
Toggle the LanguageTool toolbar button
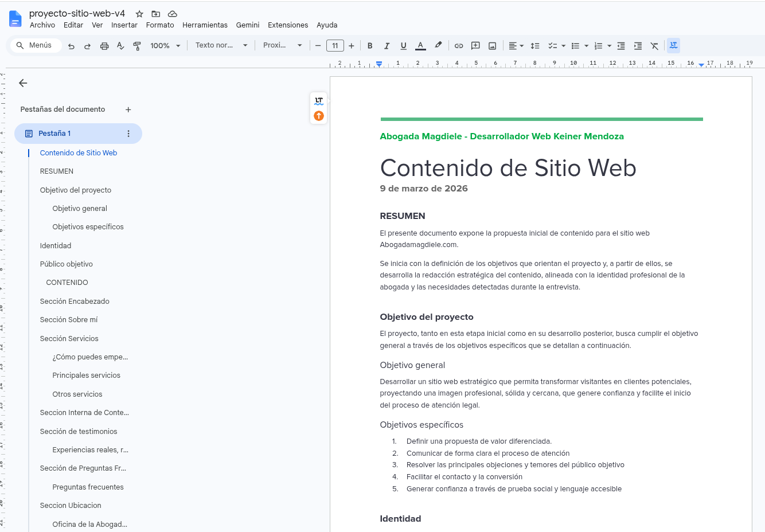point(674,45)
